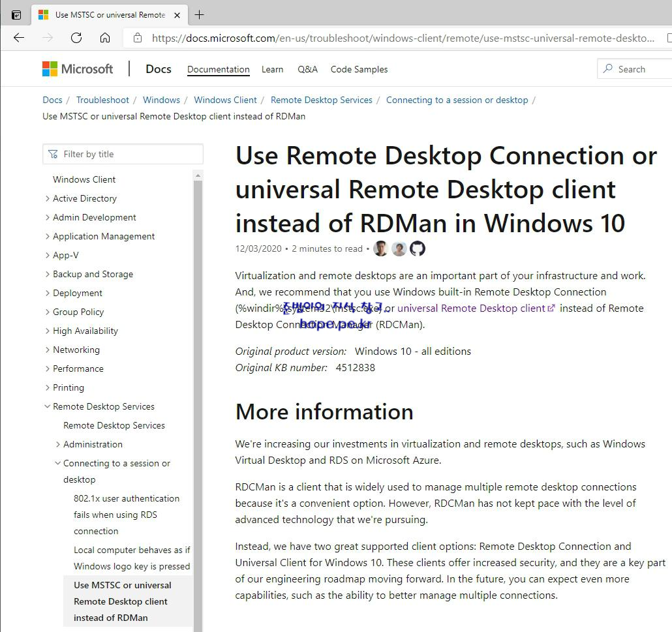
Task: Expand the Application Management node
Action: (47, 236)
